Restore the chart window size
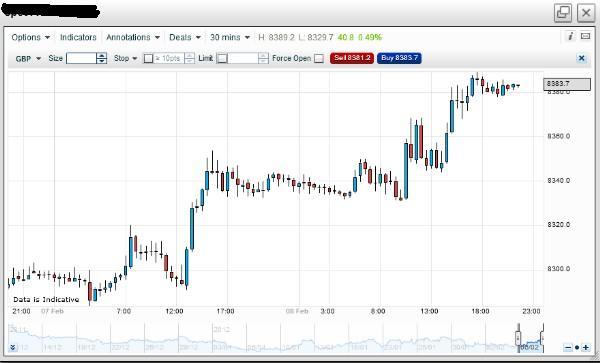 (x=563, y=13)
